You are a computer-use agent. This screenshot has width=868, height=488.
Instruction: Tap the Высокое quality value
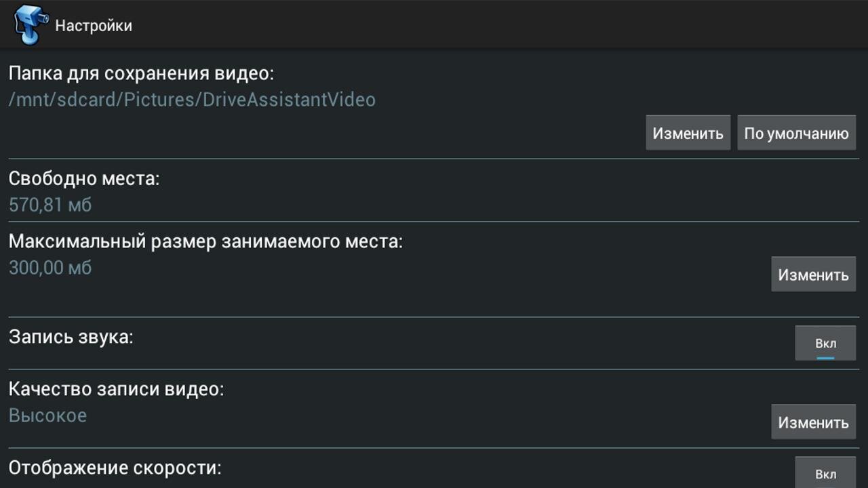point(48,415)
